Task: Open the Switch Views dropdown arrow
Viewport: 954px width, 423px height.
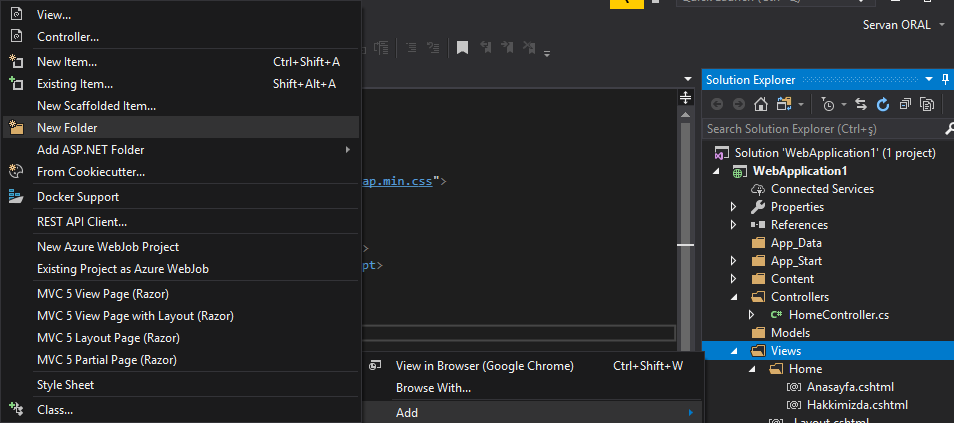Action: (801, 105)
